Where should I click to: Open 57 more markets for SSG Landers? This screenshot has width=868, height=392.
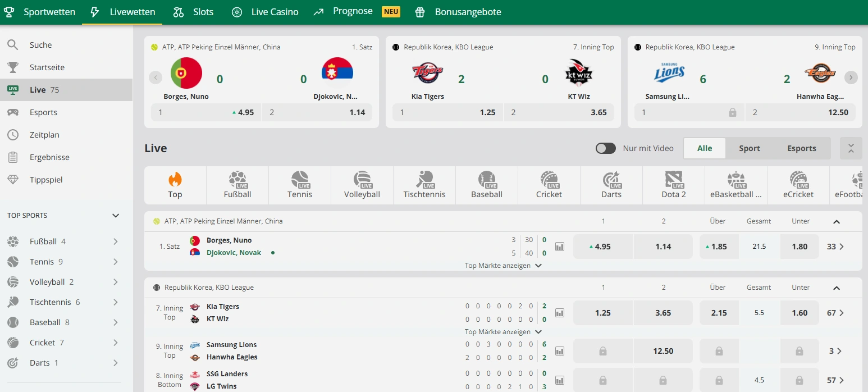(835, 380)
